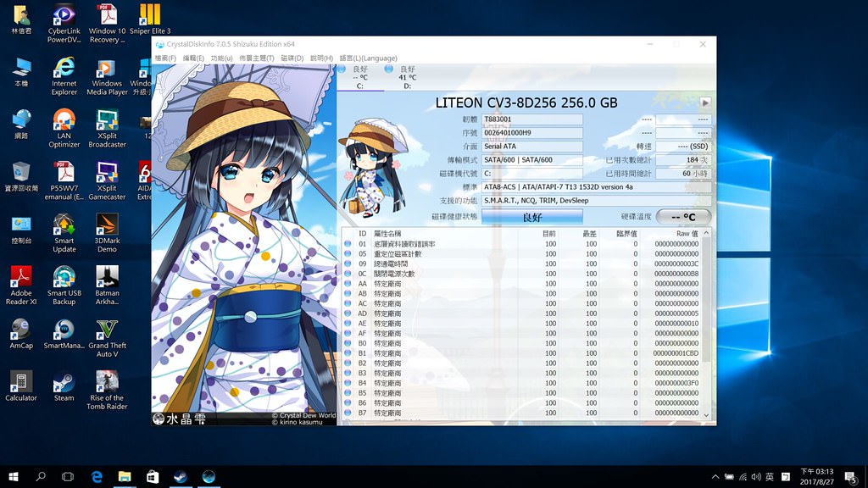Open Smart Update desktop icon
Image resolution: width=868 pixels, height=488 pixels.
(x=64, y=234)
